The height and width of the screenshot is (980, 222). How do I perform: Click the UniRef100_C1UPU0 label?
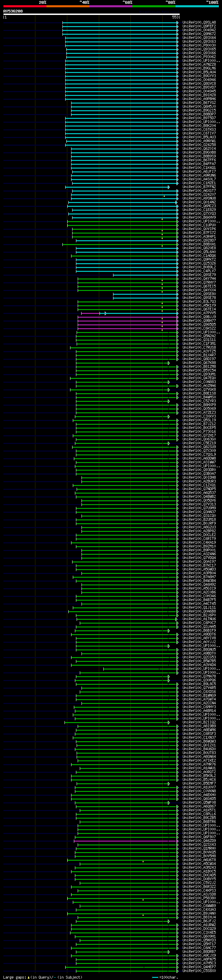coord(199,225)
